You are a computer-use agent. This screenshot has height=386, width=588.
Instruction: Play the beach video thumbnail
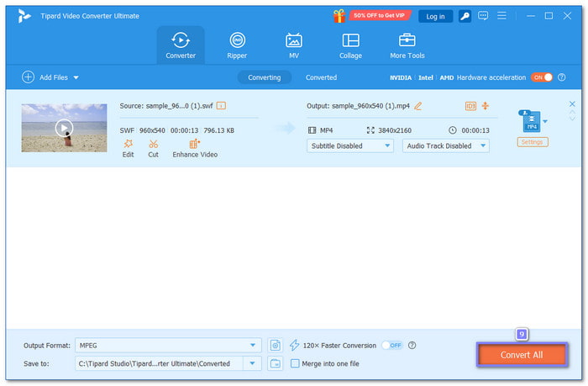64,128
